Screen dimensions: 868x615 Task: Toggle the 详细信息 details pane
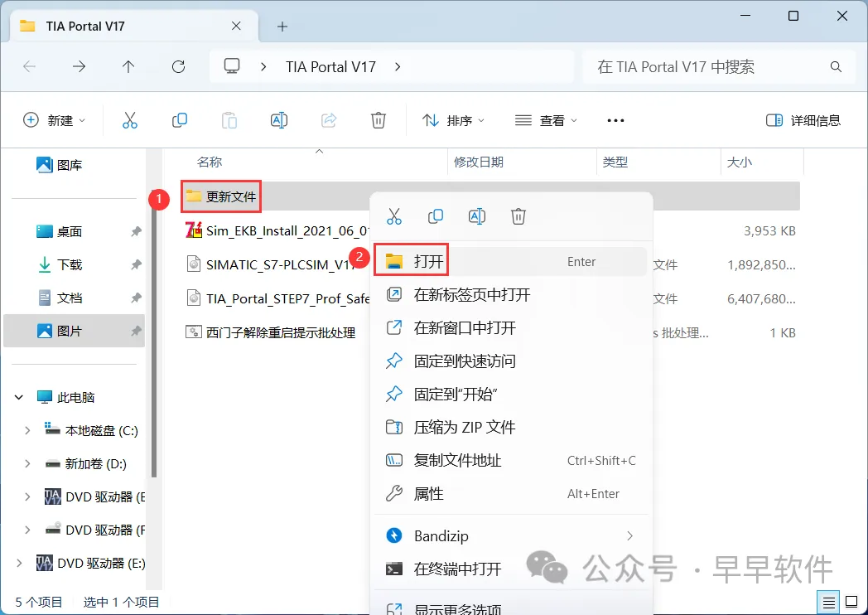pos(803,120)
